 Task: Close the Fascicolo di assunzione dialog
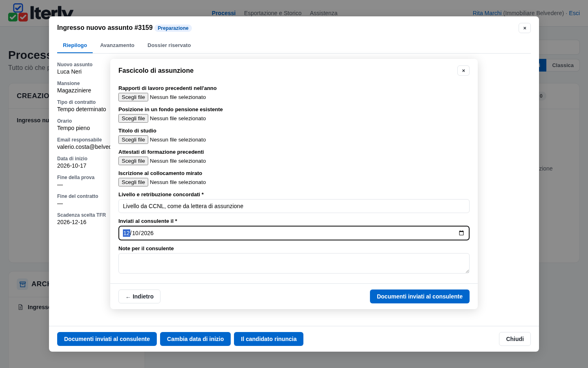(463, 71)
